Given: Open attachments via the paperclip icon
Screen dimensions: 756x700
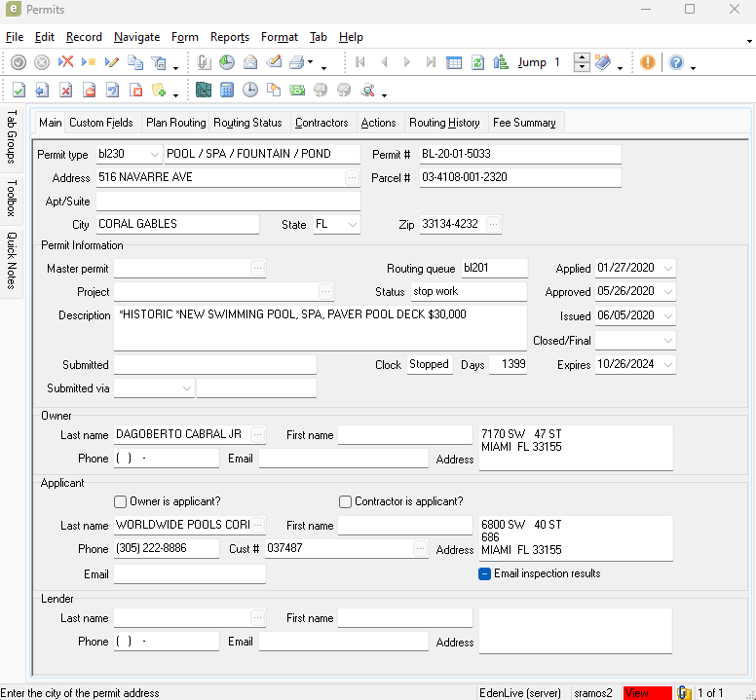Looking at the screenshot, I should [x=204, y=62].
